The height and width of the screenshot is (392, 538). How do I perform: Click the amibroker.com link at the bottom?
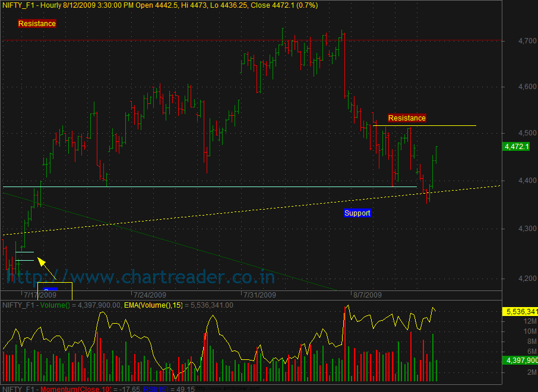pos(232,389)
